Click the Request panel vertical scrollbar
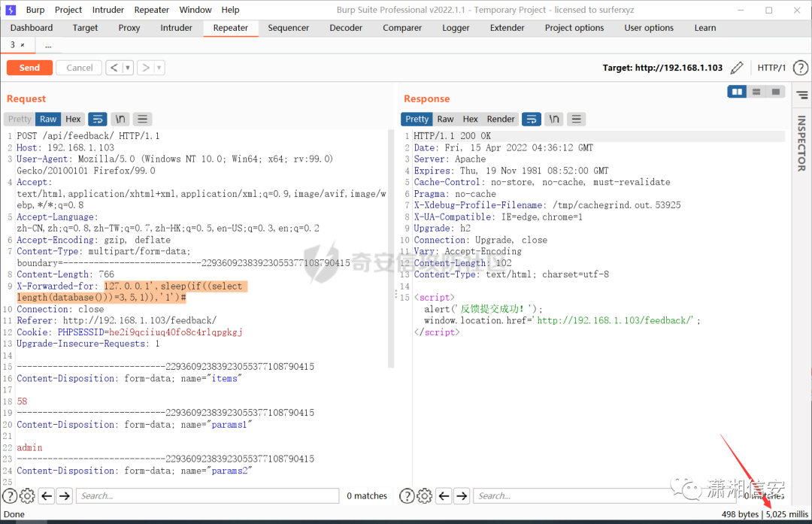Image resolution: width=812 pixels, height=524 pixels. pyautogui.click(x=391, y=249)
